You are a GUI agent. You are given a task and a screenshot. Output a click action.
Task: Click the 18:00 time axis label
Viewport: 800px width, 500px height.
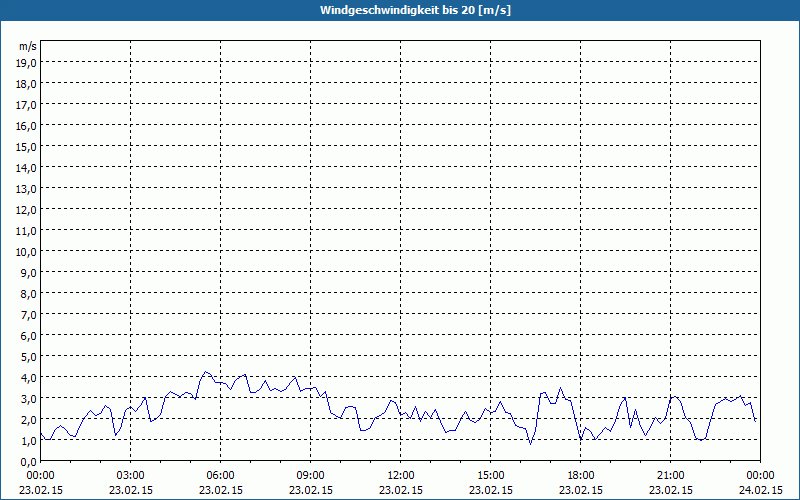click(x=581, y=476)
